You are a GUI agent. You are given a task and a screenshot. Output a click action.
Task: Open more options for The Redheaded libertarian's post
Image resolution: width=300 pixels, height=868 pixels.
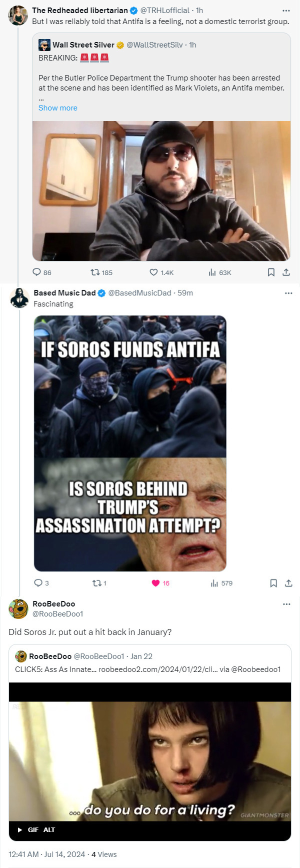(286, 10)
